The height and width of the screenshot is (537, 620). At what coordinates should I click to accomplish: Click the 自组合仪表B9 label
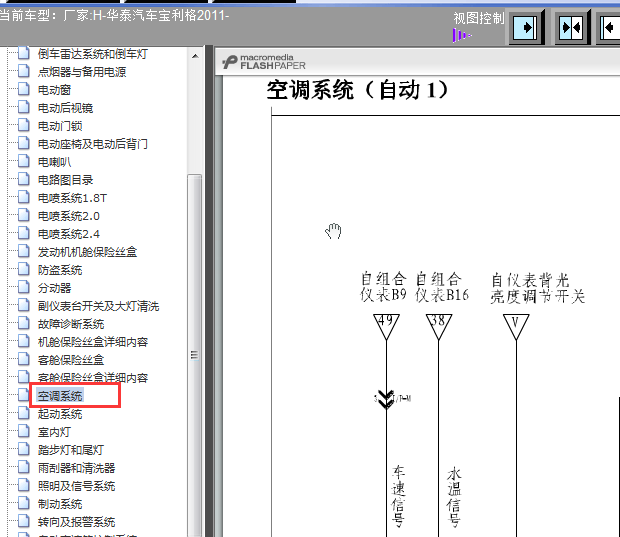[383, 287]
